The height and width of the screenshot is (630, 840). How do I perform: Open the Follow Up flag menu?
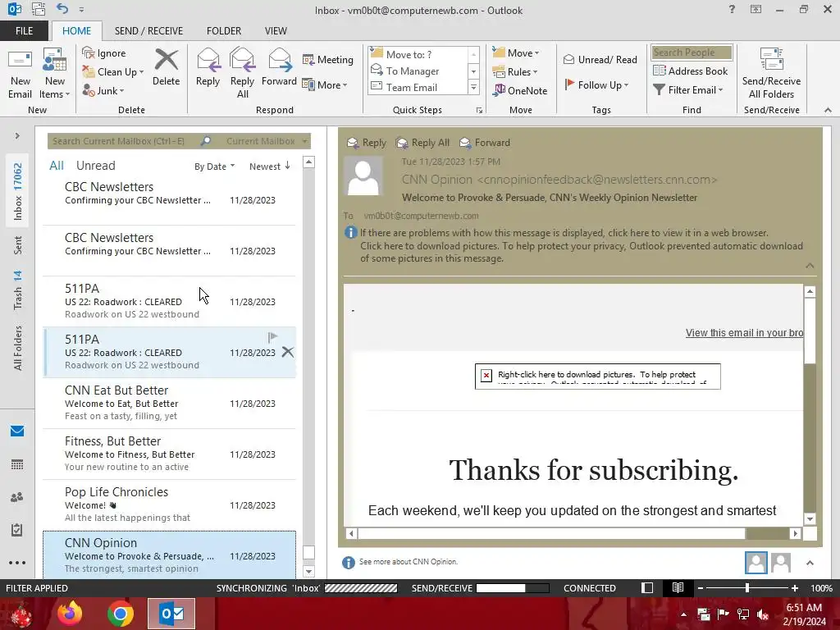[x=596, y=84]
